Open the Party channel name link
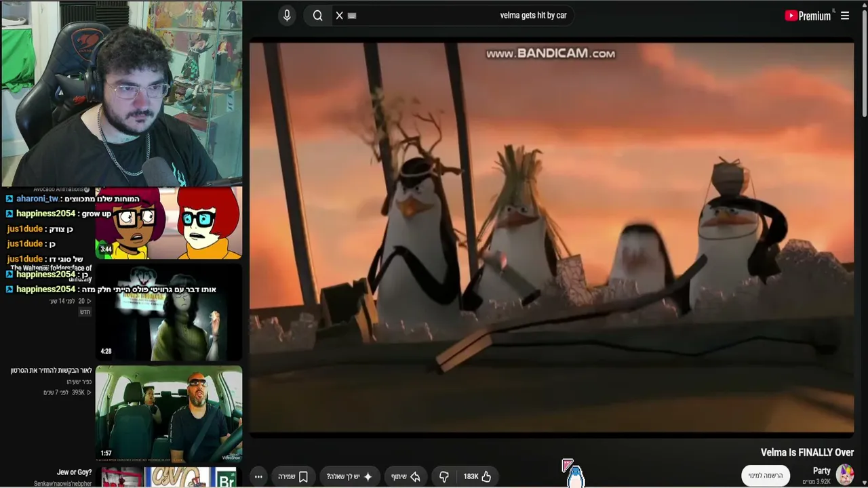 click(x=822, y=470)
